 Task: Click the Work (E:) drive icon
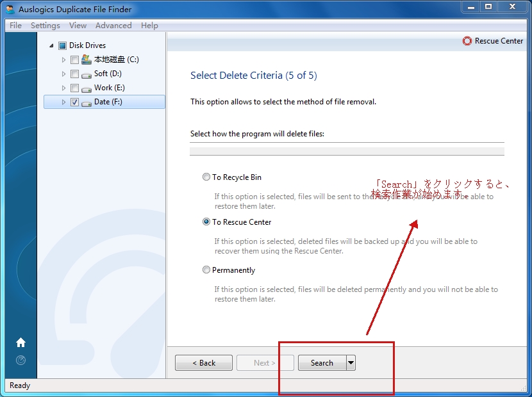coord(87,88)
